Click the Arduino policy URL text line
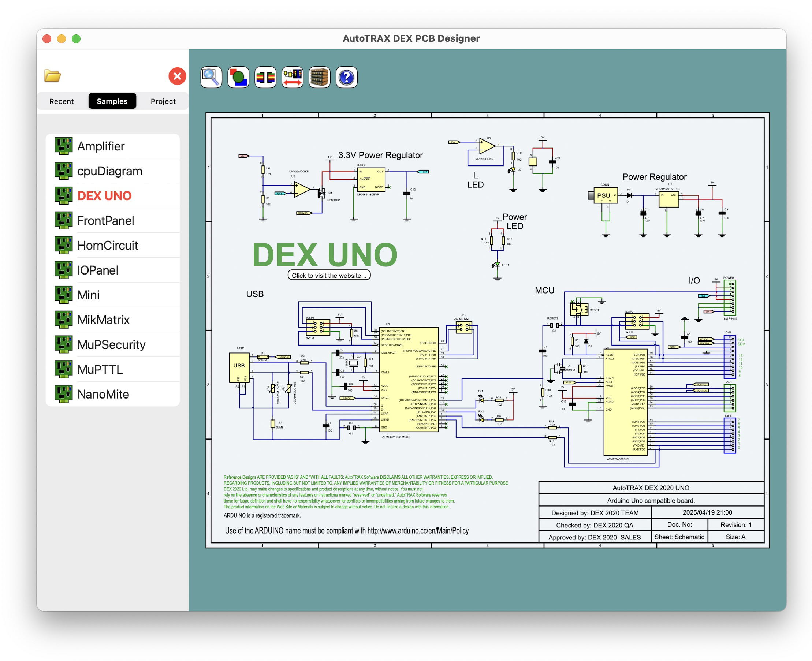The image size is (812, 661). pos(347,530)
